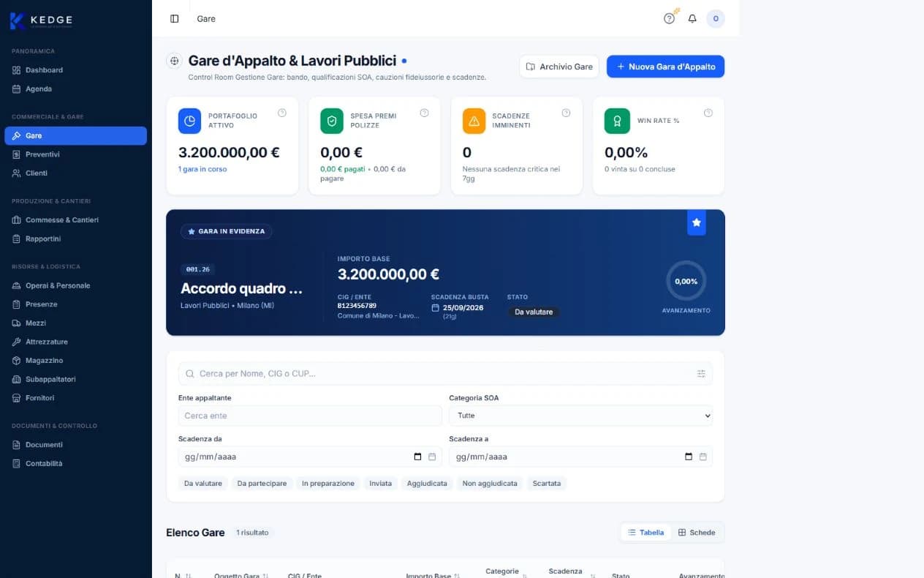Open the notifications bell
The height and width of the screenshot is (578, 924).
(692, 18)
